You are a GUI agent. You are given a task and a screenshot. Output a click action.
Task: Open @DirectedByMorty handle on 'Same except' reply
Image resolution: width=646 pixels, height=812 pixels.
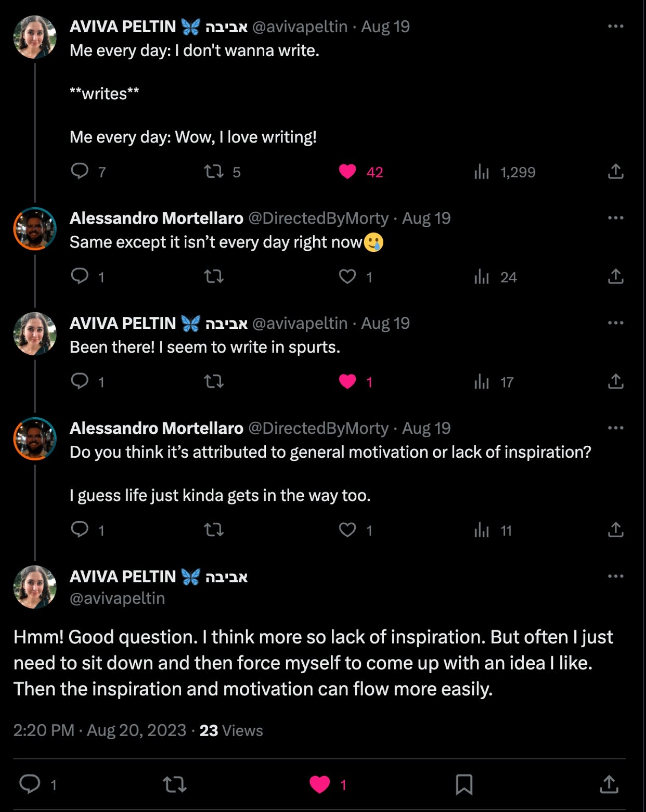pos(318,218)
